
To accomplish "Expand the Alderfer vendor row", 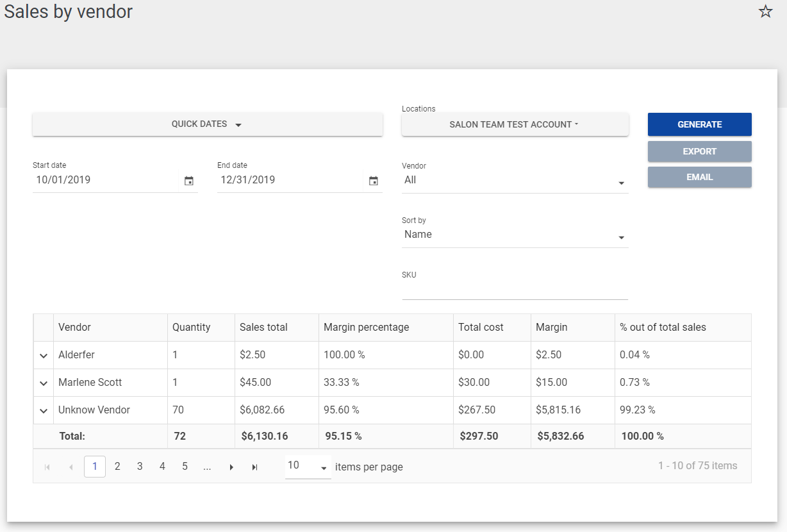I will click(x=44, y=356).
